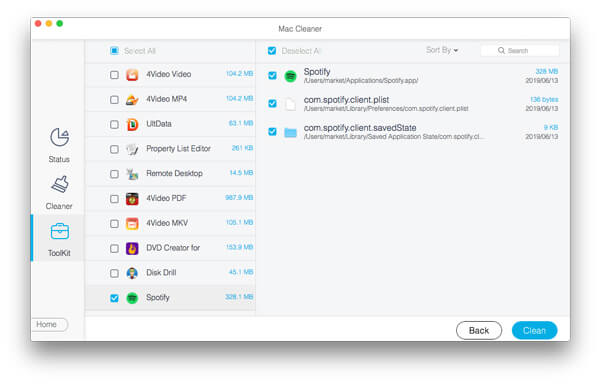Image resolution: width=600 pixels, height=384 pixels.
Task: Click the Spotify app icon in details
Action: click(x=290, y=76)
